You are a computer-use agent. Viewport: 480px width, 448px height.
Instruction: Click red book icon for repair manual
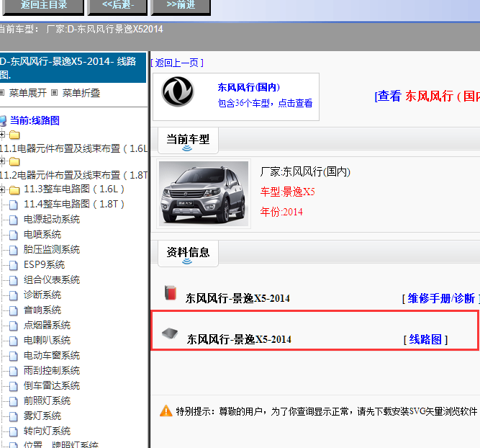point(171,292)
